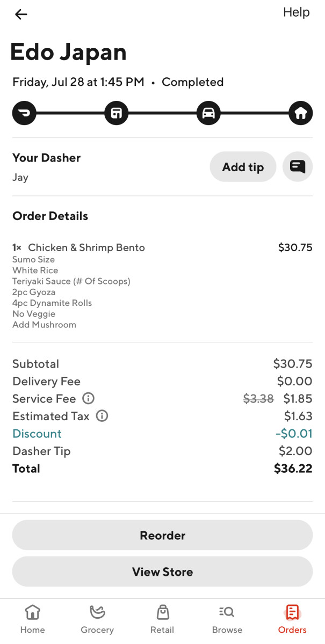325x644 pixels.
Task: Click the Help link
Action: click(x=297, y=12)
